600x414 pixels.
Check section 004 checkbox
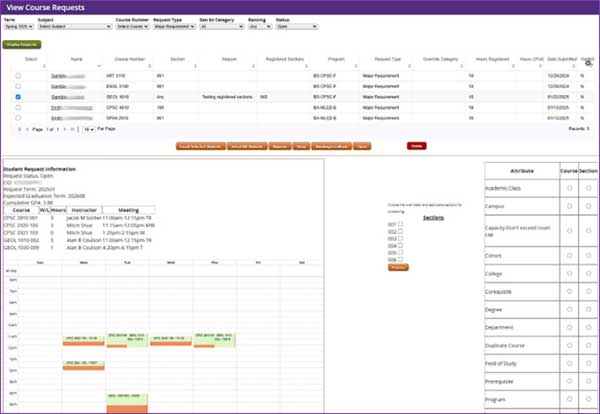click(400, 246)
